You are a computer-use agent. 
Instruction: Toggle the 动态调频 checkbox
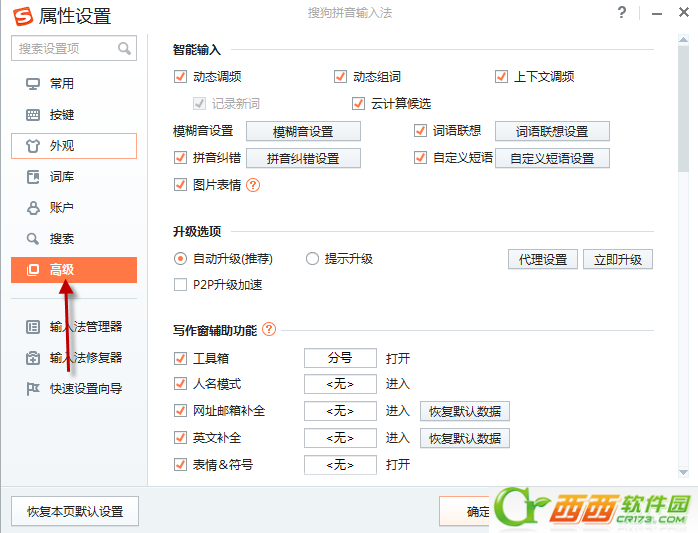pyautogui.click(x=180, y=77)
